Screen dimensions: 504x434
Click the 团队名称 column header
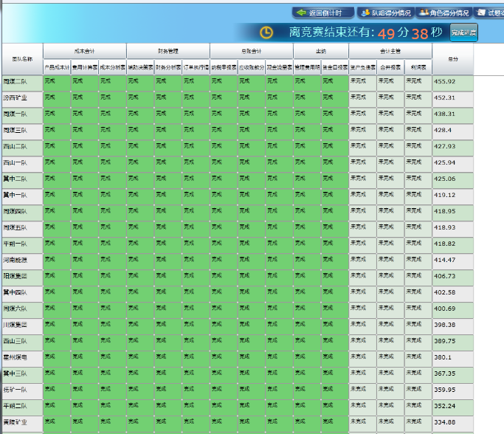(22, 59)
